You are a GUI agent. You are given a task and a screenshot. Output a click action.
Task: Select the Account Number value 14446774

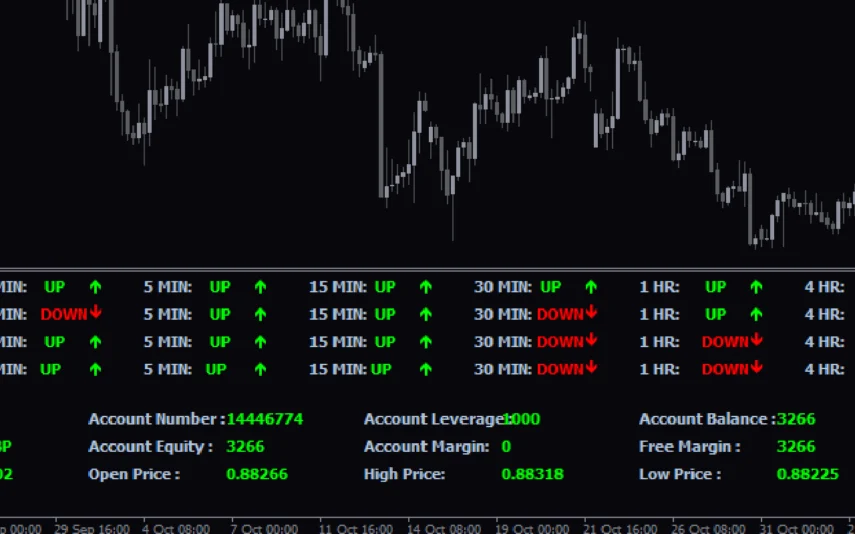tap(265, 419)
